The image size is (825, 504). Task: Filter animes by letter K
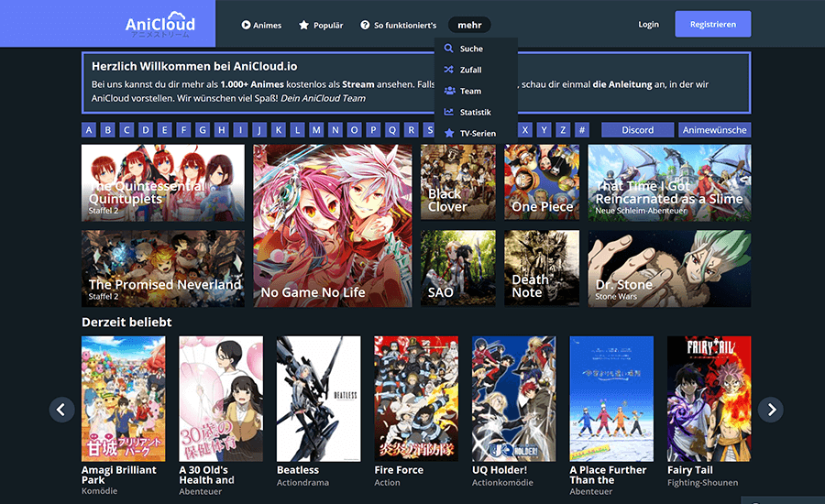click(x=279, y=130)
